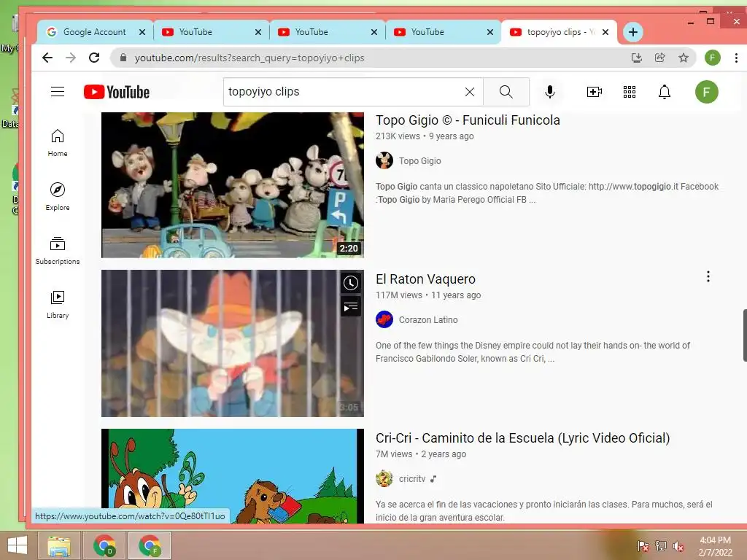This screenshot has width=747, height=560.
Task: Click the browser address bar URL
Action: [249, 58]
